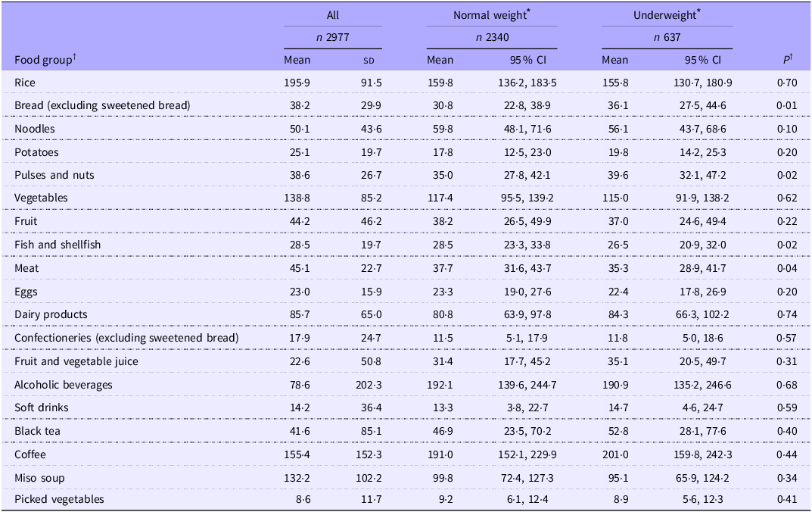The image size is (812, 512).
Task: Click Bread (excluding sweetened bread) row label
Action: point(102,105)
